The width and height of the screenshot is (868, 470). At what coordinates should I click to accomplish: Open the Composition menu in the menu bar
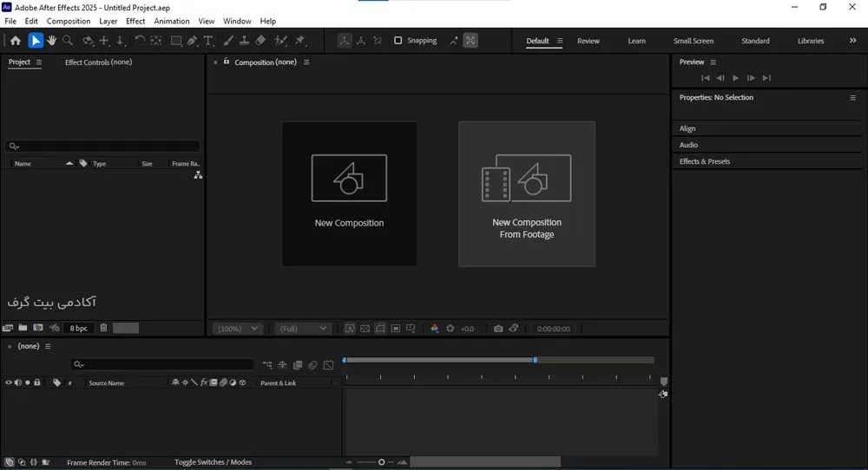68,21
